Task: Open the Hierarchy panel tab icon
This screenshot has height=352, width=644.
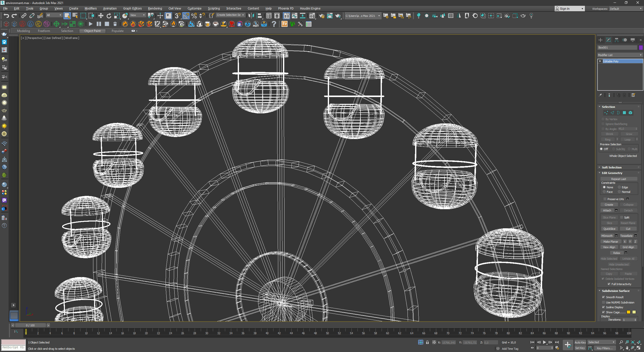Action: pos(616,40)
